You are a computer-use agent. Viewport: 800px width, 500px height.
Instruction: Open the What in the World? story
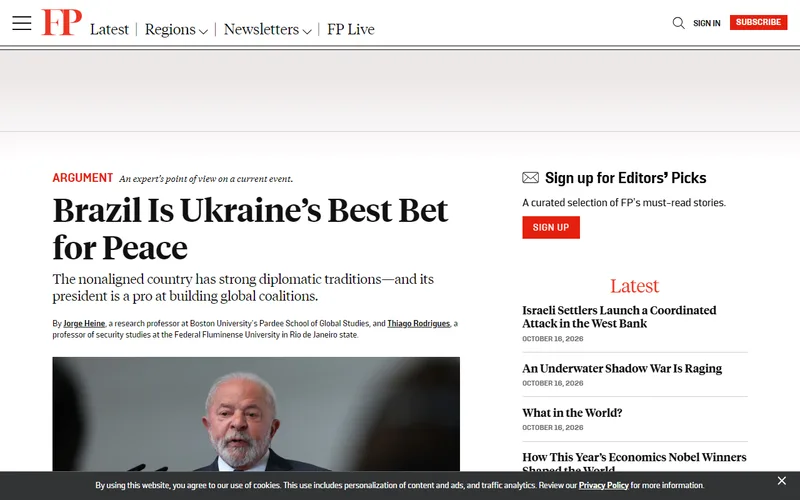pyautogui.click(x=572, y=413)
